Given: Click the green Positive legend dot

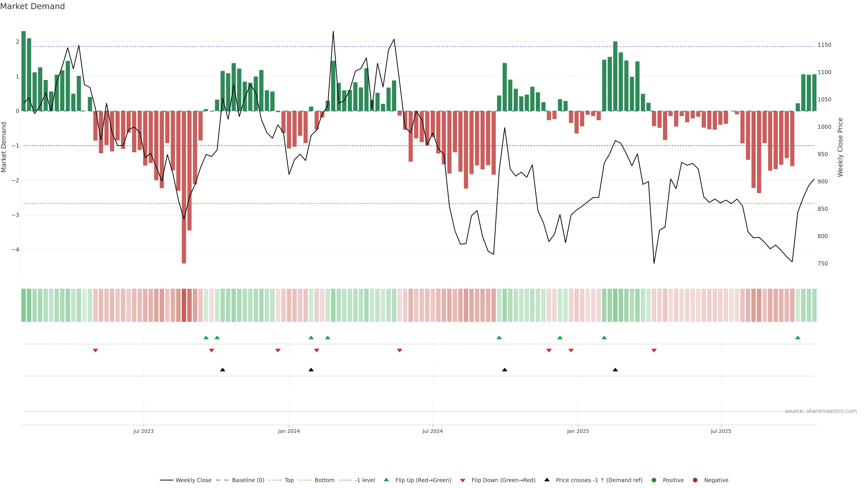Looking at the screenshot, I should (x=654, y=480).
